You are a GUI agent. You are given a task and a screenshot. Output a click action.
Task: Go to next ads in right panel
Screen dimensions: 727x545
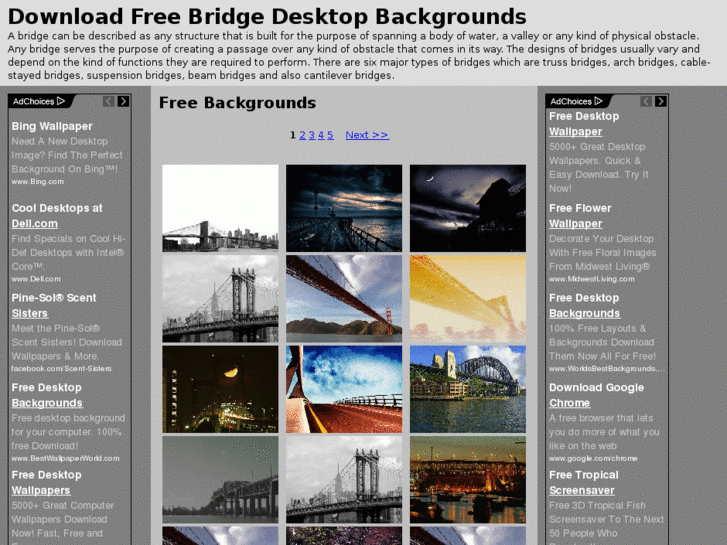click(661, 101)
